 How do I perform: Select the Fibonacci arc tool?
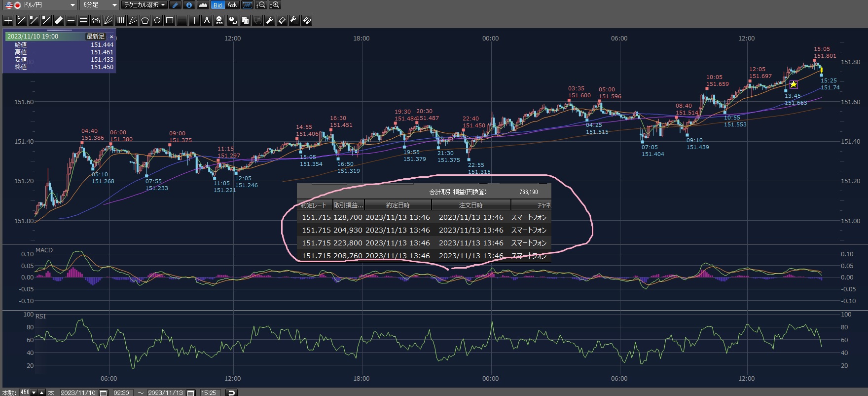point(96,20)
